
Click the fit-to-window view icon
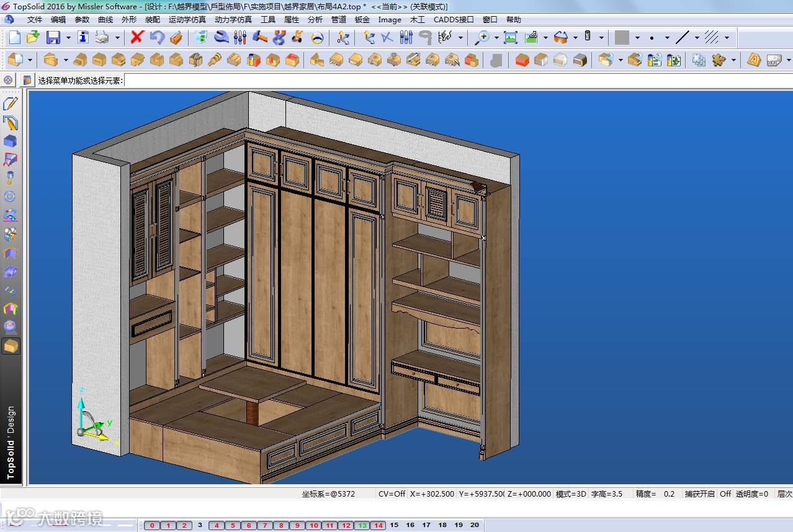(511, 37)
